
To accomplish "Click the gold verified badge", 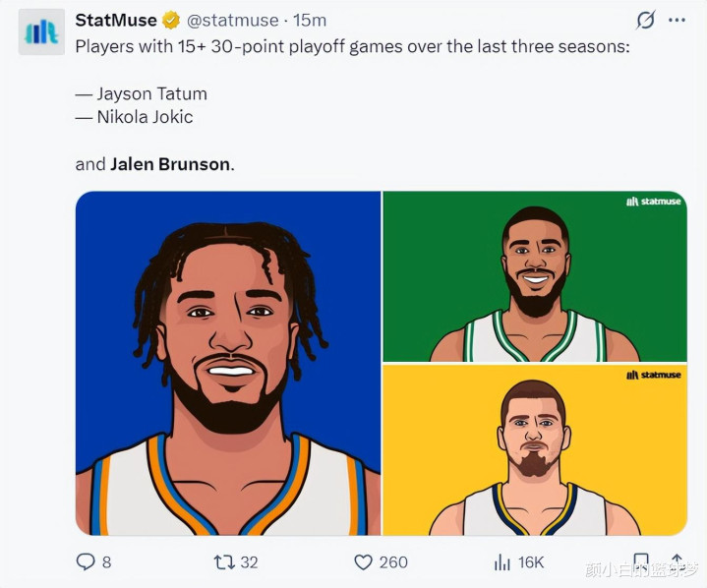I will coord(171,20).
